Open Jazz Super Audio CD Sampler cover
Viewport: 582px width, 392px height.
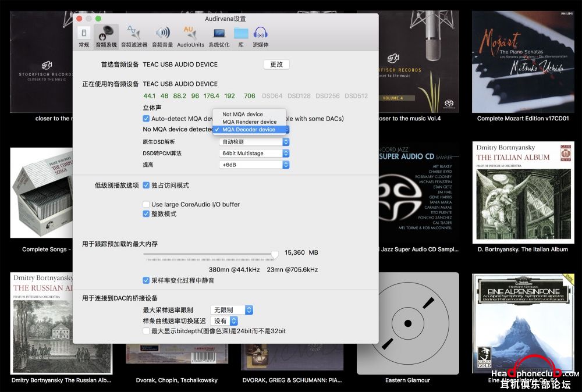(418, 193)
